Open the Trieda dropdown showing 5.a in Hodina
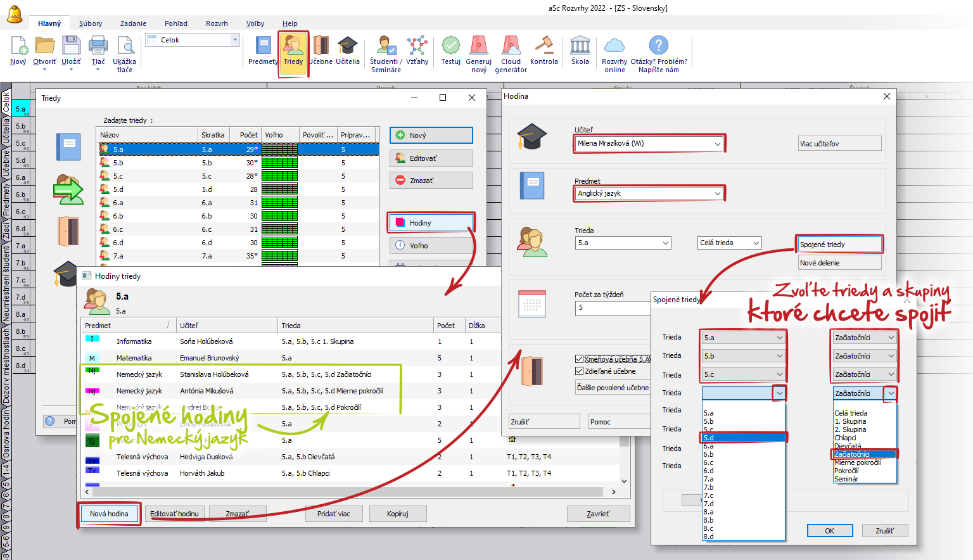The width and height of the screenshot is (973, 560). click(623, 243)
